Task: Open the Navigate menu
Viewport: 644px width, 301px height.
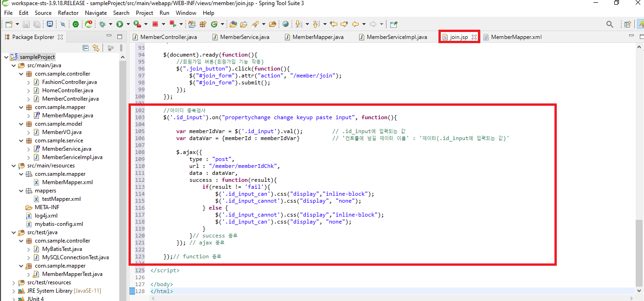Action: click(96, 13)
